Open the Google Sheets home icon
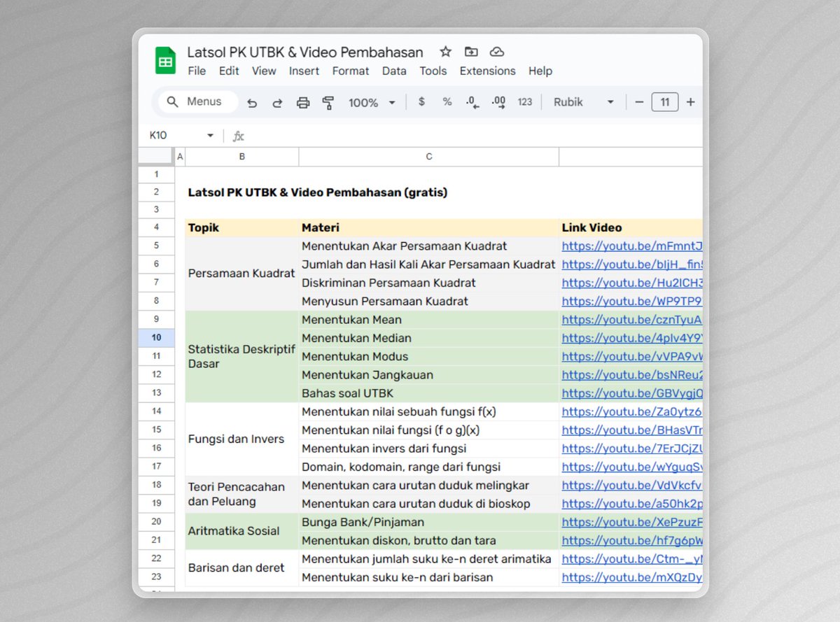Image resolution: width=840 pixels, height=622 pixels. click(x=166, y=61)
